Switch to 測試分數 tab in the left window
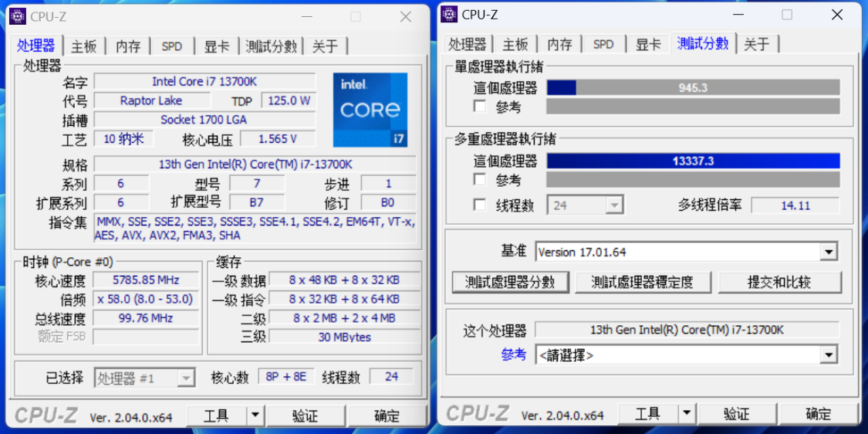Image resolution: width=868 pixels, height=434 pixels. pyautogui.click(x=271, y=46)
